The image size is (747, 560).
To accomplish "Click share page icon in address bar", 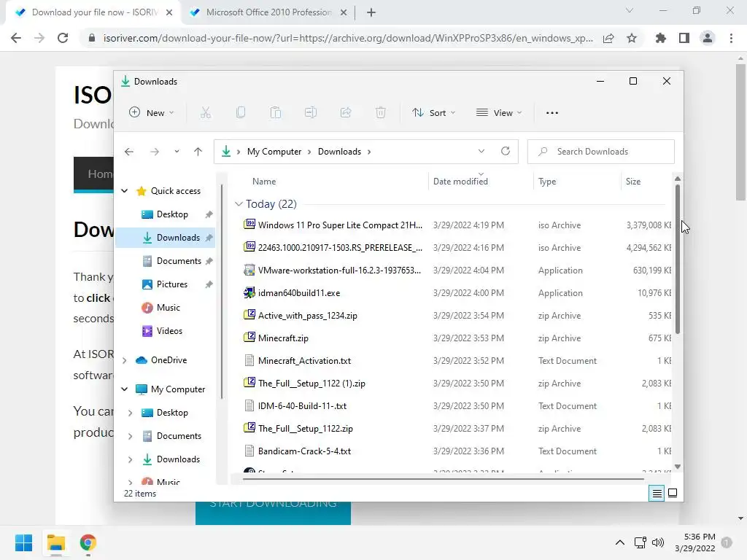I will (608, 38).
